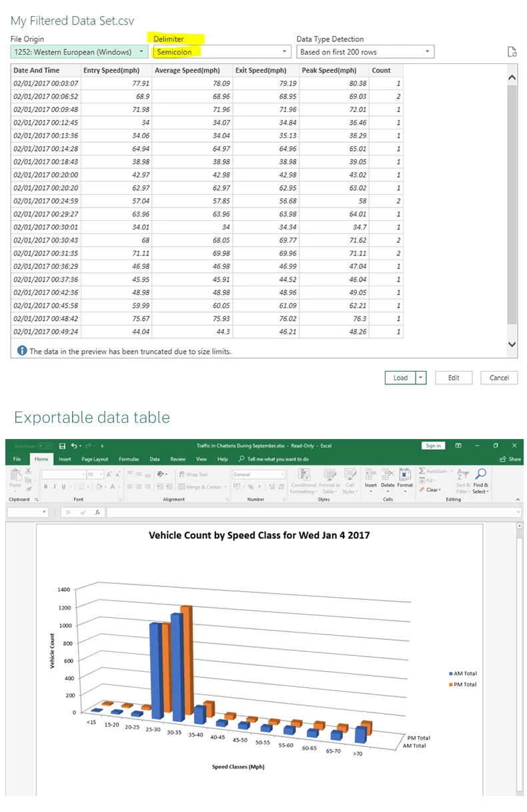Toggle Italic formatting button
The height and width of the screenshot is (812, 527).
coord(55,487)
